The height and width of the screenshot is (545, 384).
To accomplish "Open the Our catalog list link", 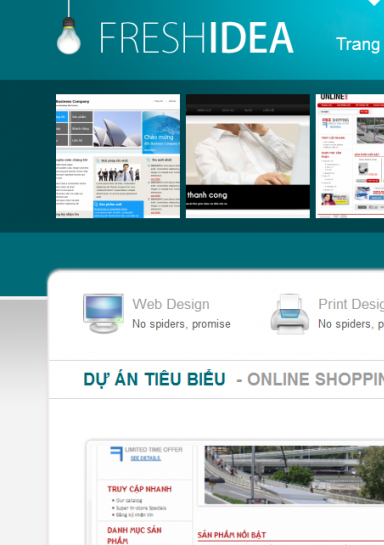I will [129, 501].
